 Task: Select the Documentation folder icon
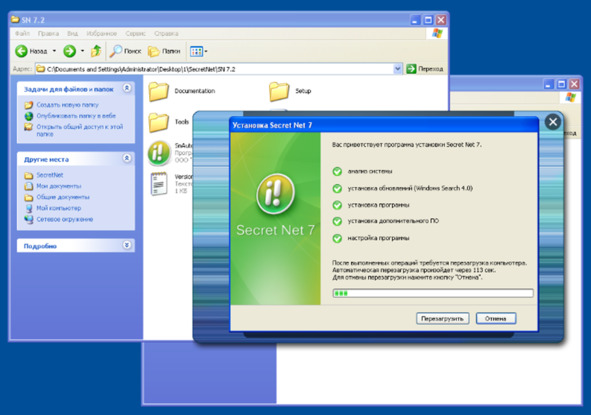coord(158,92)
